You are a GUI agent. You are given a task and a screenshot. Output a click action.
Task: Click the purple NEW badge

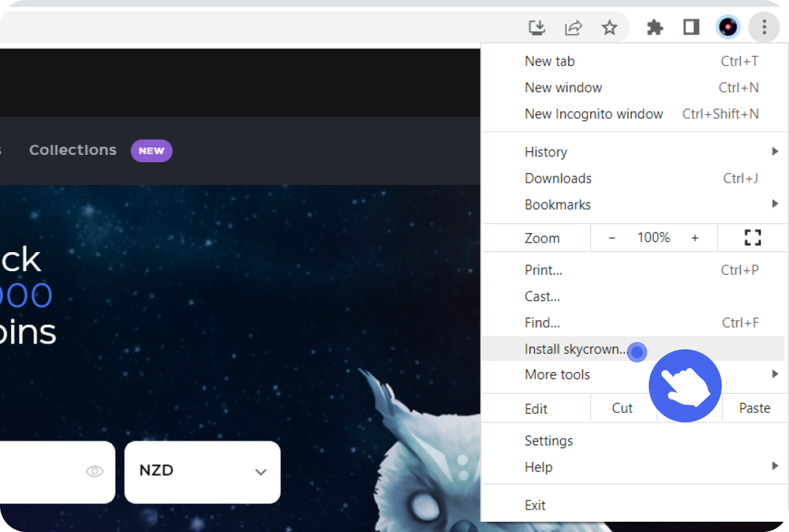pyautogui.click(x=151, y=151)
